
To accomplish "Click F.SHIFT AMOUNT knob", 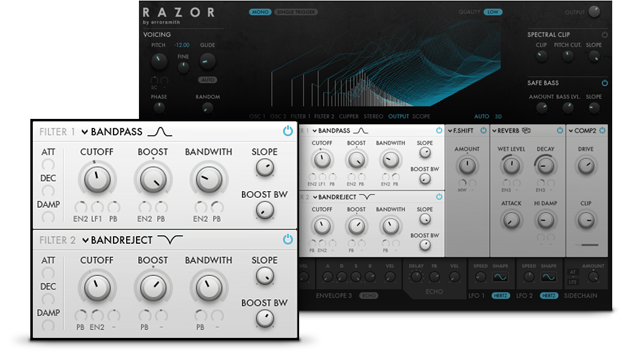I will [x=467, y=165].
